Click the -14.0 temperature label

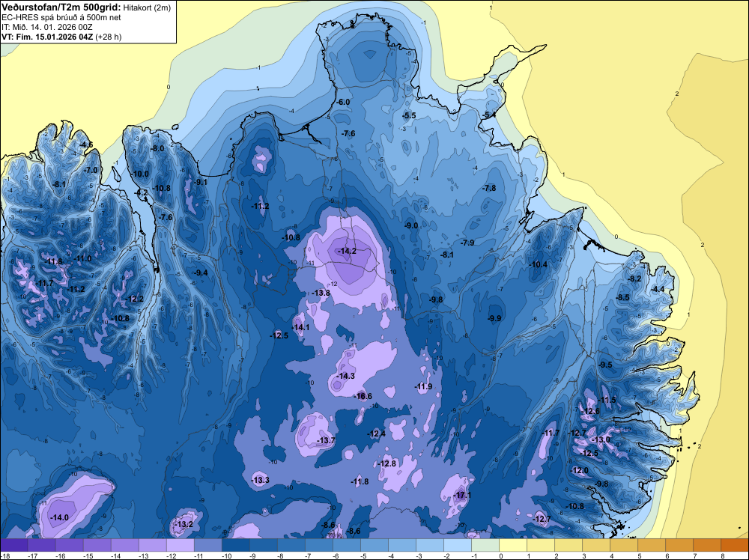(60, 517)
